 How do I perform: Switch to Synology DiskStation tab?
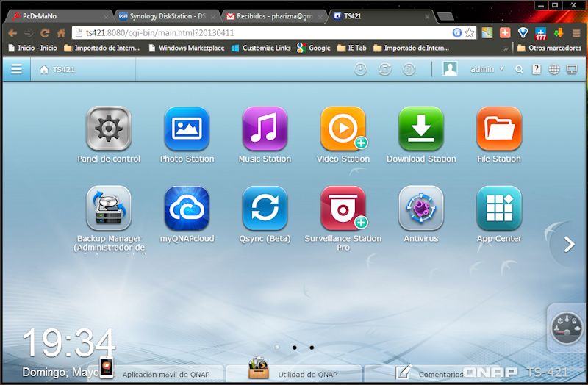pos(167,16)
